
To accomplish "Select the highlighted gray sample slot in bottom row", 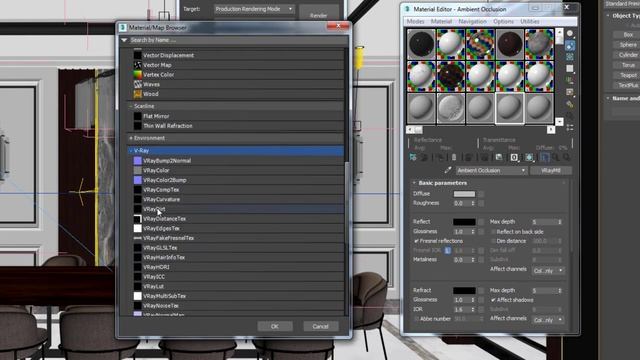I will [x=510, y=108].
